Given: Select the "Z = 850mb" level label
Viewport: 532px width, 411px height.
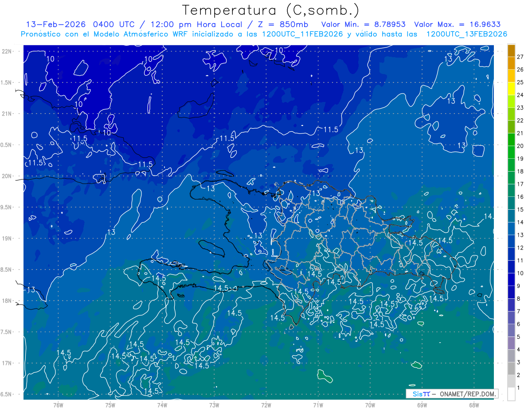Looking at the screenshot, I should tap(283, 24).
